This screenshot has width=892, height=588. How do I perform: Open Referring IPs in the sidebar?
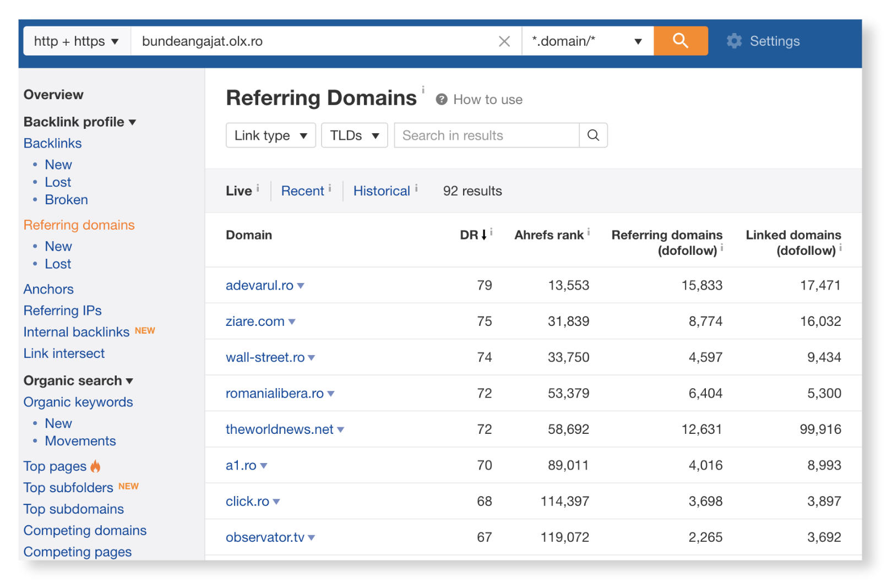click(x=62, y=311)
